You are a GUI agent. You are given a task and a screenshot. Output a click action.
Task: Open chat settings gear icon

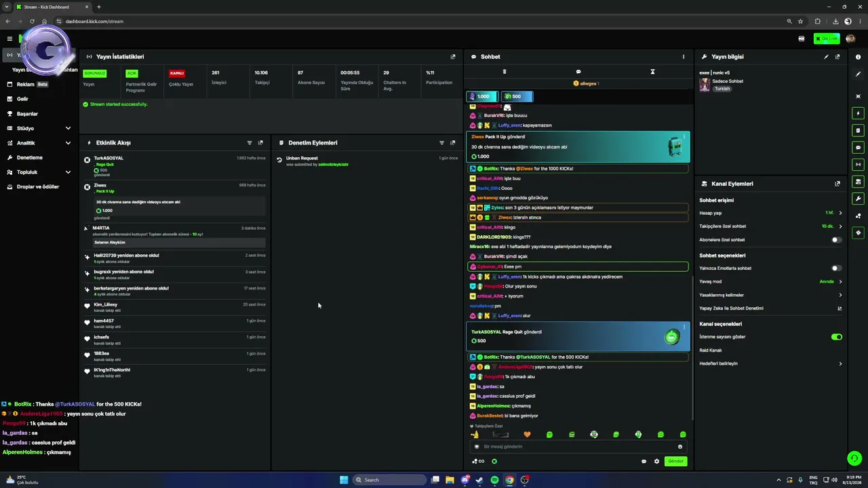click(656, 462)
